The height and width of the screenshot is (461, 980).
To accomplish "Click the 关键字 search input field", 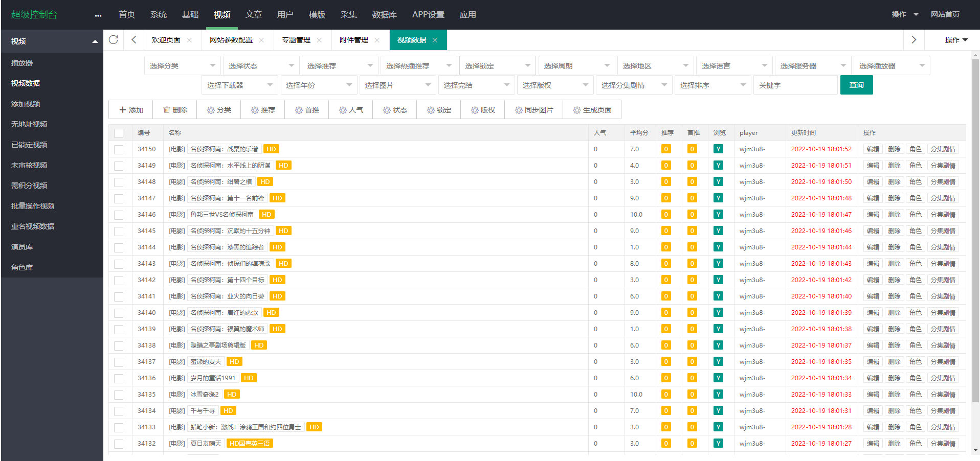I will tap(795, 85).
